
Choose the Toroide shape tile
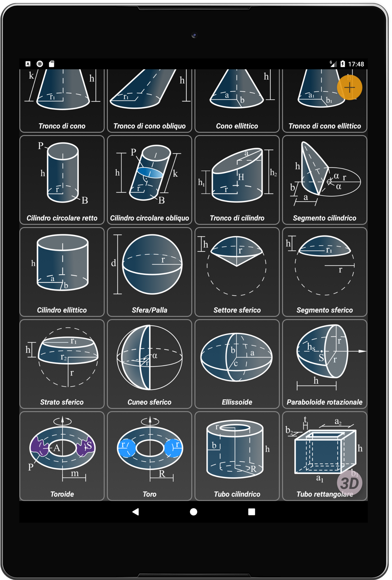tap(62, 456)
